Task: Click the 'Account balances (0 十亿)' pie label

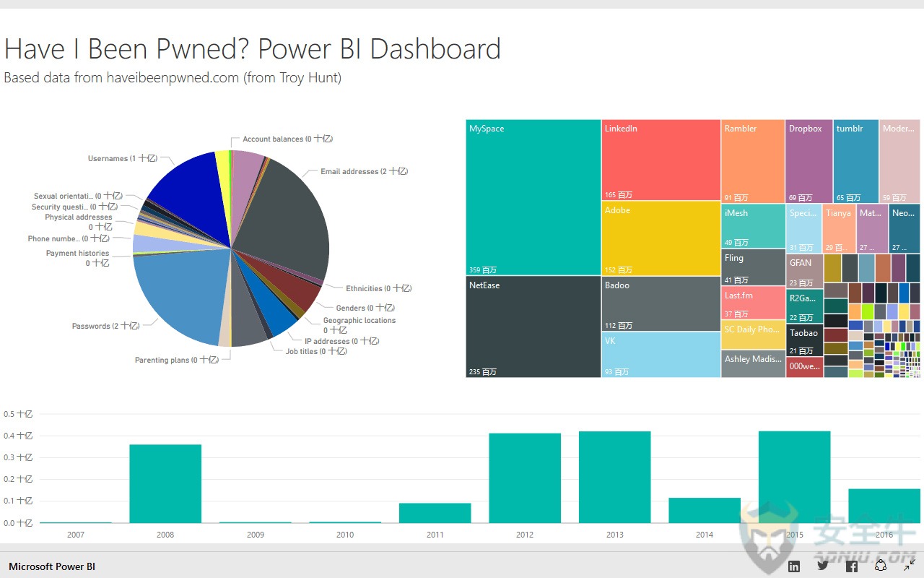Action: coord(287,139)
